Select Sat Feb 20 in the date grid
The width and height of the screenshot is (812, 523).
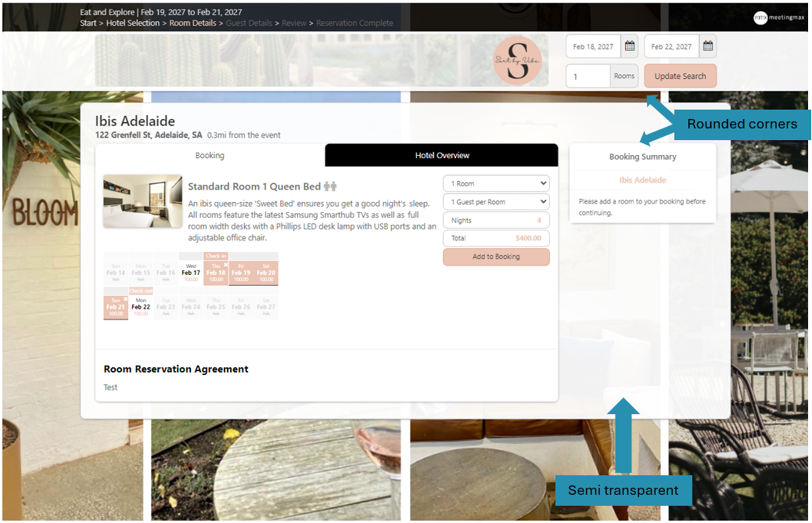[266, 272]
